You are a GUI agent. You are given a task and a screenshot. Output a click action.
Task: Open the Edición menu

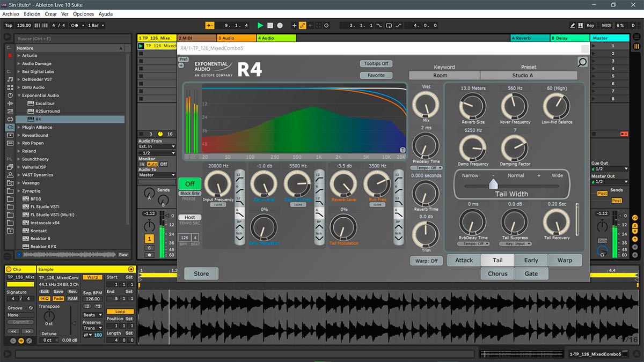click(32, 14)
